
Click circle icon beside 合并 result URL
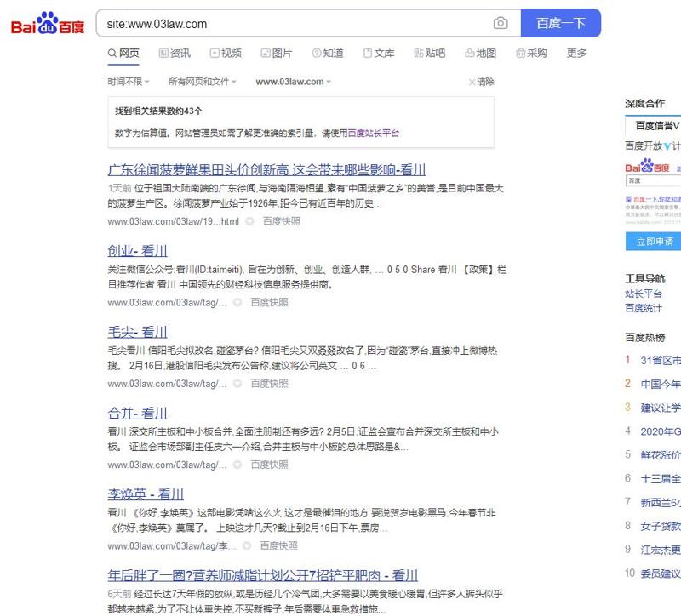coord(237,465)
